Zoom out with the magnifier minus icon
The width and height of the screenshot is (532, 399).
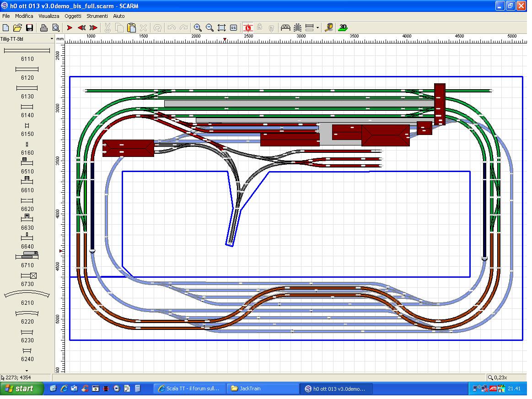point(210,28)
